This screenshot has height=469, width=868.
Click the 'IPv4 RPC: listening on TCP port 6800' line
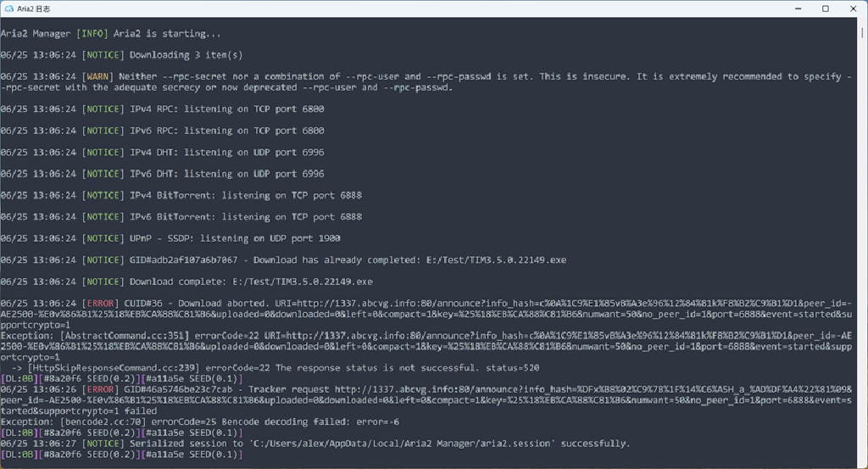click(226, 109)
